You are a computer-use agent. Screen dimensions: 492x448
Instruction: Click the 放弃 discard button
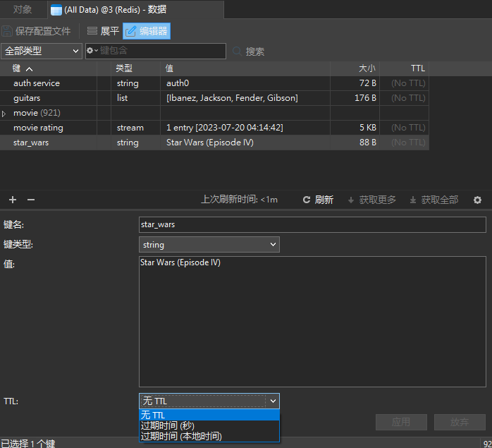click(460, 422)
